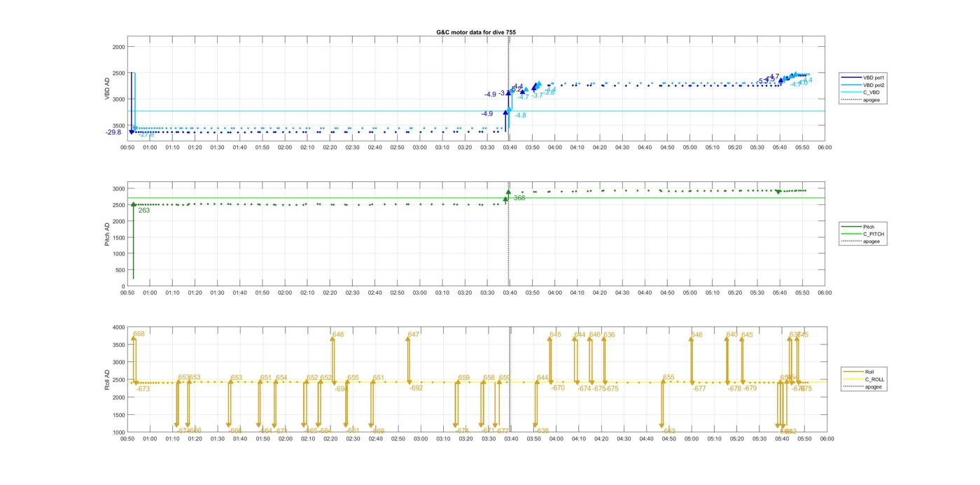Click the "-673" roll data label
Image resolution: width=980 pixels, height=485 pixels.
pos(143,388)
